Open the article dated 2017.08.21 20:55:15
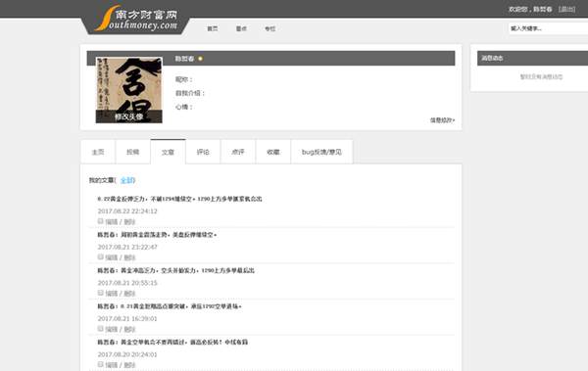 coord(175,270)
